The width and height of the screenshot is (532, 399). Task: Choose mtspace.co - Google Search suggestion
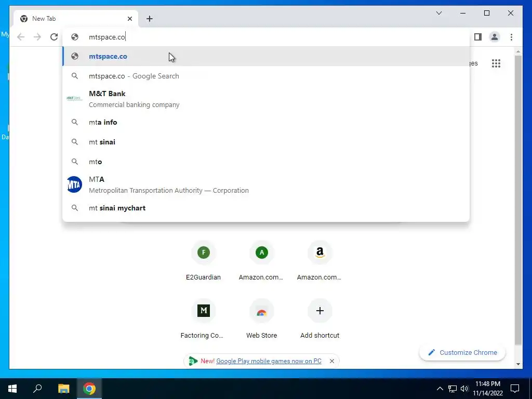coord(266,76)
